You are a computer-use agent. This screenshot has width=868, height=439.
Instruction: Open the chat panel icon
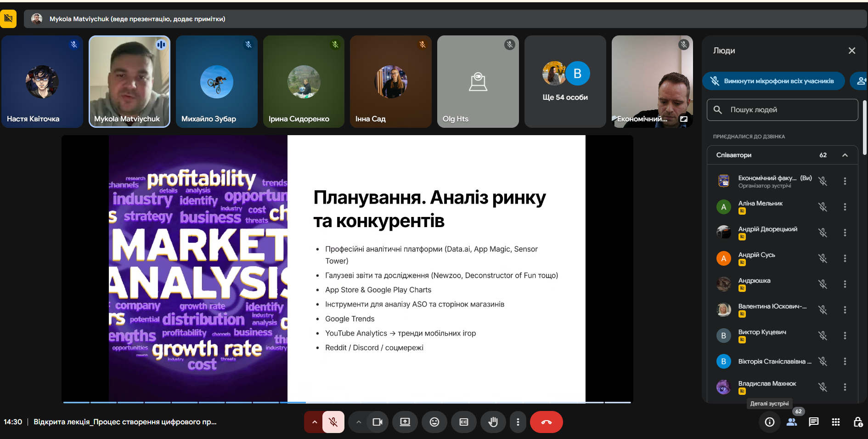click(x=813, y=422)
